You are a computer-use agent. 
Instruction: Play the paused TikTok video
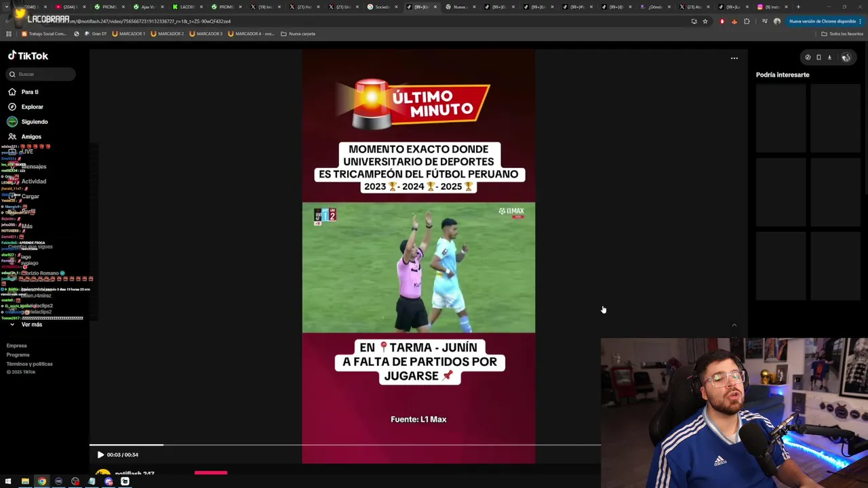point(100,455)
